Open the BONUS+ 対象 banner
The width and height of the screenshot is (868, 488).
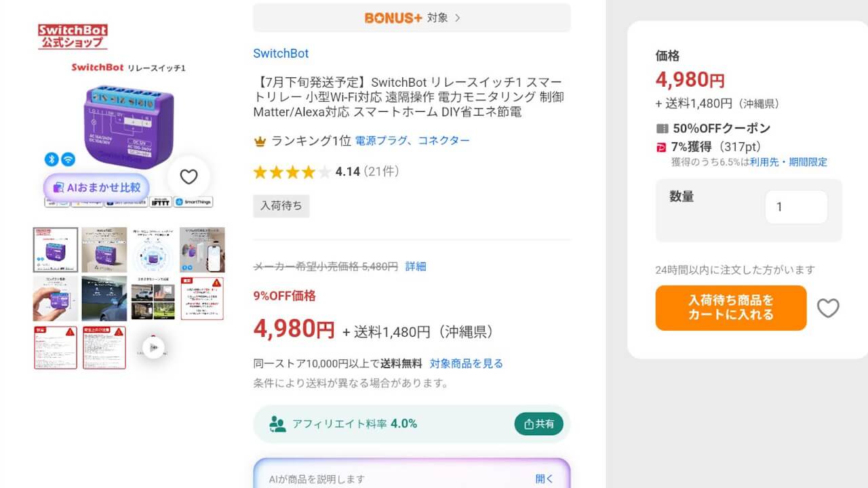pos(412,18)
